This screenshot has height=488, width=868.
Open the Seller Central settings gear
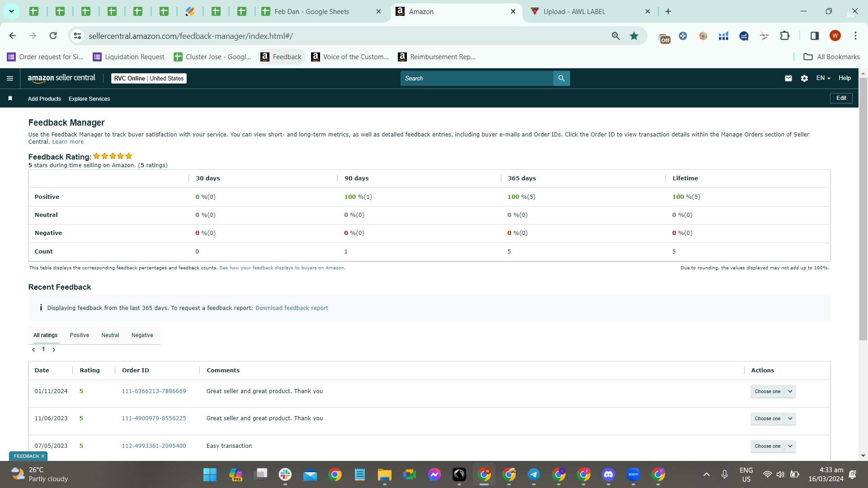tap(804, 78)
